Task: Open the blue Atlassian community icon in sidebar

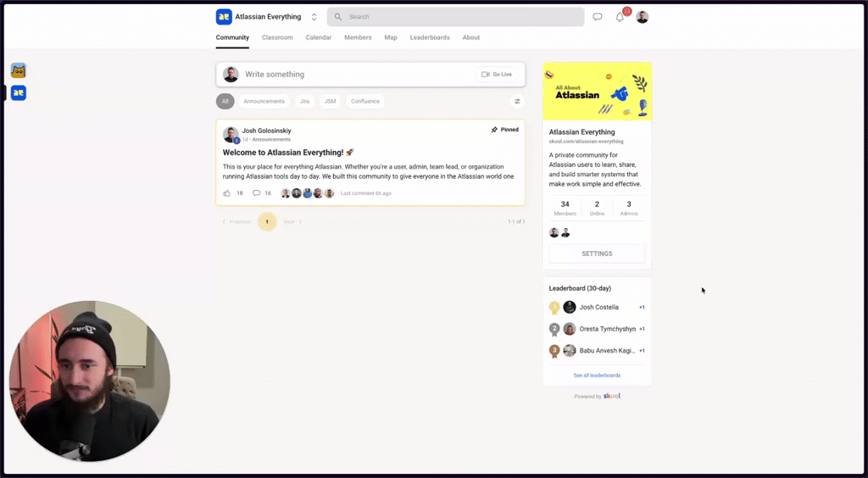Action: (19, 93)
